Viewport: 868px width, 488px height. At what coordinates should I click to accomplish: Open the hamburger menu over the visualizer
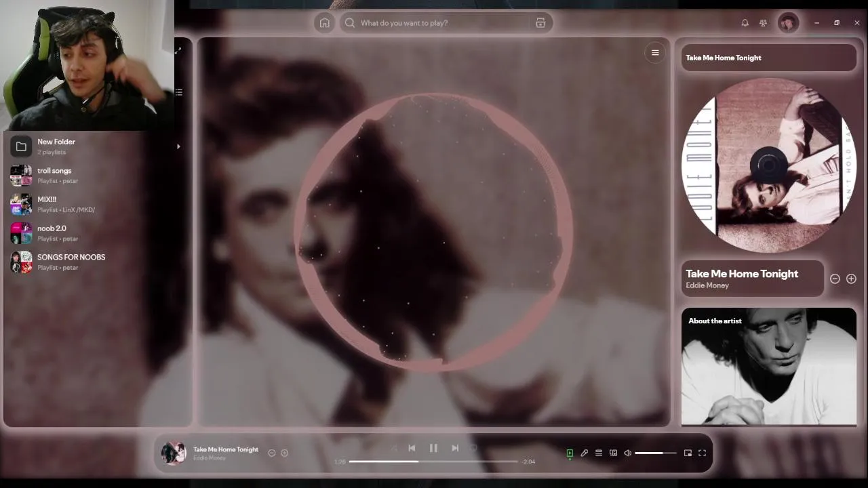pos(655,53)
